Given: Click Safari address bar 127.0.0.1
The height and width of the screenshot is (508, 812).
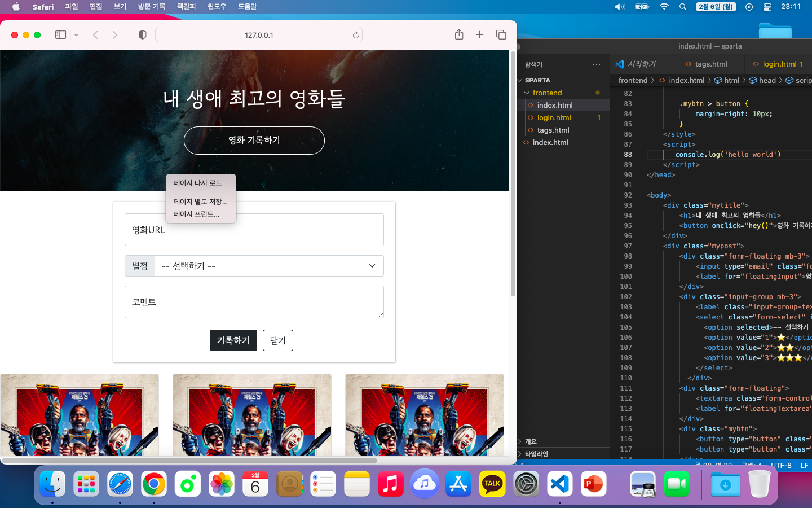Looking at the screenshot, I should point(259,35).
